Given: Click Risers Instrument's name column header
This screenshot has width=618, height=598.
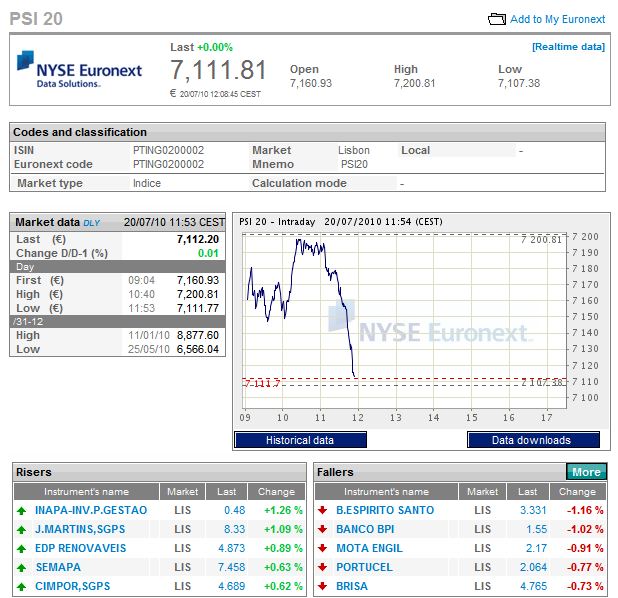Looking at the screenshot, I should pyautogui.click(x=86, y=492).
